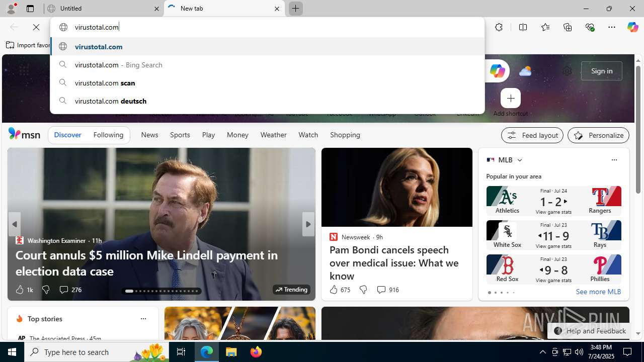644x362 pixels.
Task: Open Help and Feedback
Action: coord(590,331)
